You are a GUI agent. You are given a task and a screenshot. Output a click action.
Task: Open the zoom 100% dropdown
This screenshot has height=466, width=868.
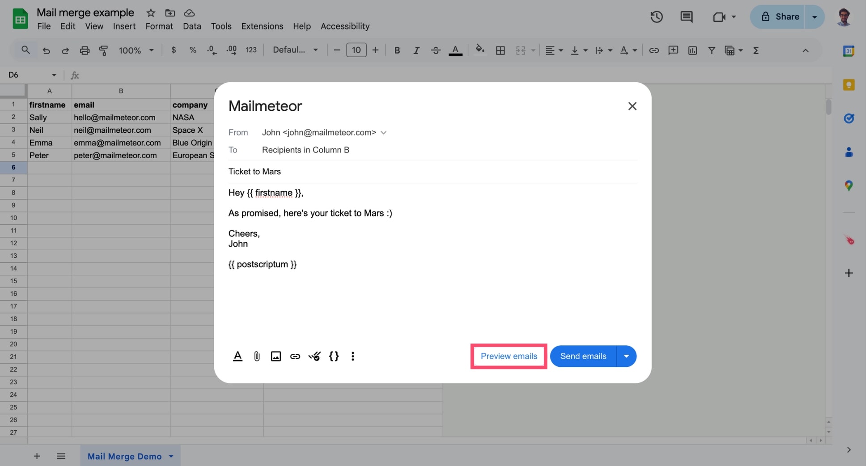(136, 50)
